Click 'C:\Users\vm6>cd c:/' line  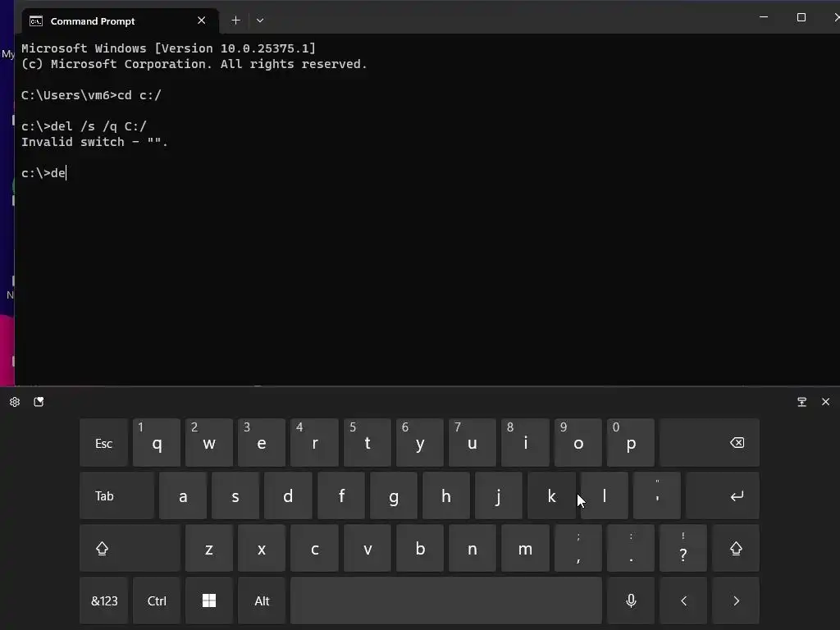pyautogui.click(x=91, y=95)
